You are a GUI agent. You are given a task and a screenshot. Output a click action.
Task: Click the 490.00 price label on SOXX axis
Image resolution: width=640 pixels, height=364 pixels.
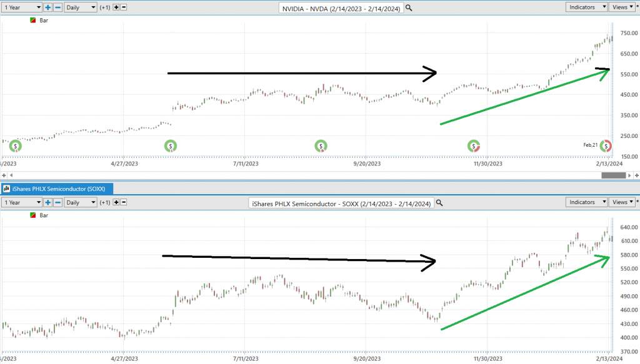coord(629,296)
